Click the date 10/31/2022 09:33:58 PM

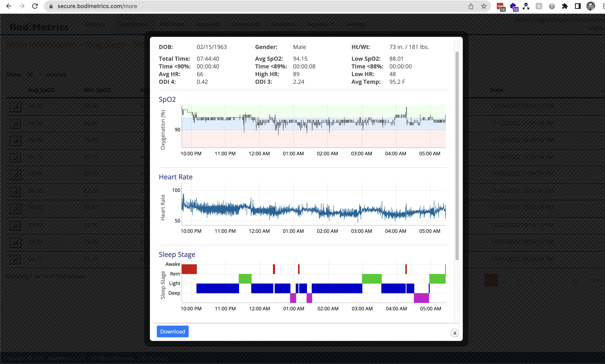522,259
